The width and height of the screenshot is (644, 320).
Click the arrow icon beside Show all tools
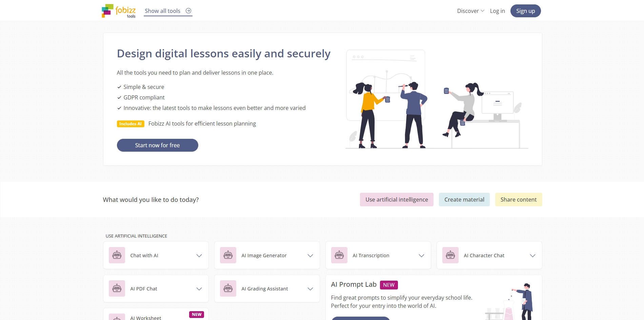coord(188,11)
